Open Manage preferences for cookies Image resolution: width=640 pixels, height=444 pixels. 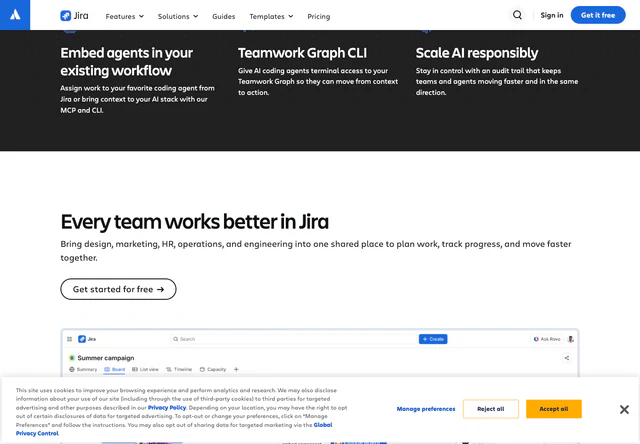click(426, 409)
